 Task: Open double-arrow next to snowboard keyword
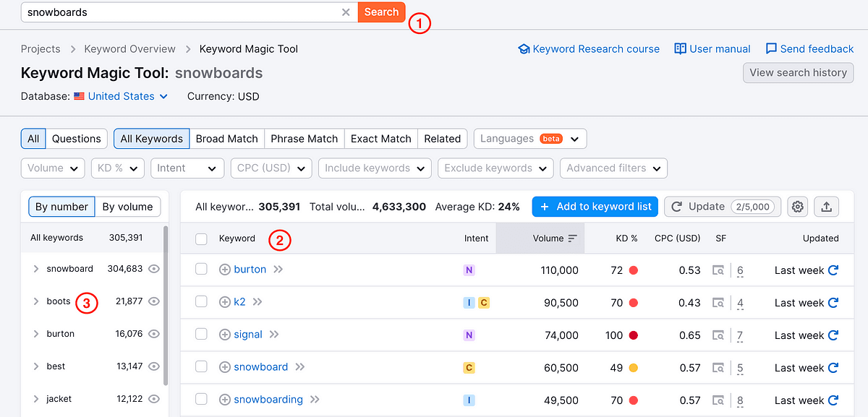pyautogui.click(x=300, y=367)
